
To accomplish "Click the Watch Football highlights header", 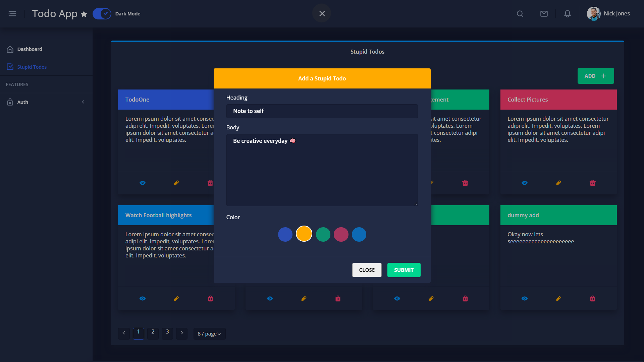I will [x=166, y=215].
